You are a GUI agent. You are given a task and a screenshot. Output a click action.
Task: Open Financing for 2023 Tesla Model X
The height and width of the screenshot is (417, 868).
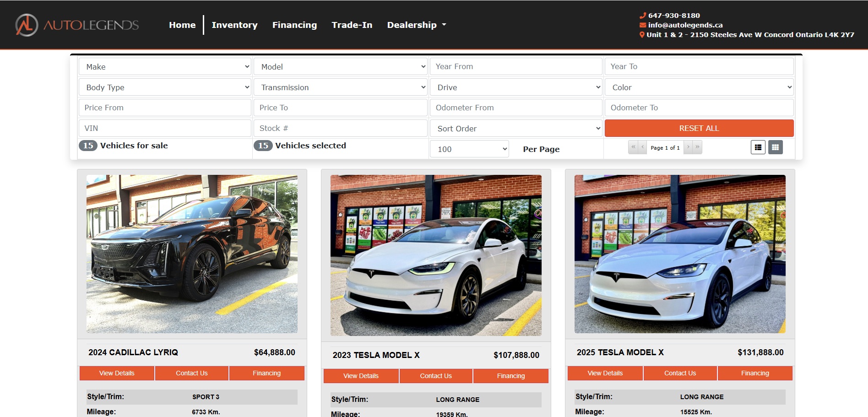point(511,376)
